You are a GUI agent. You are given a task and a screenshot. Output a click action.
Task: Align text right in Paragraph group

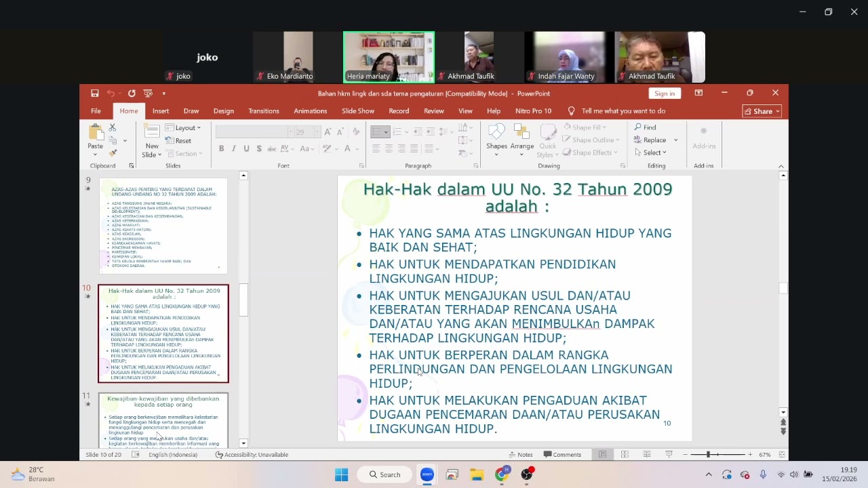(x=401, y=148)
